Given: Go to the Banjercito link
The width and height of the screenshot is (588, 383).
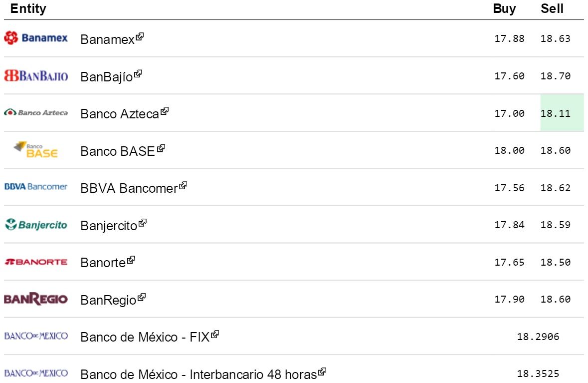Looking at the screenshot, I should pos(109,225).
